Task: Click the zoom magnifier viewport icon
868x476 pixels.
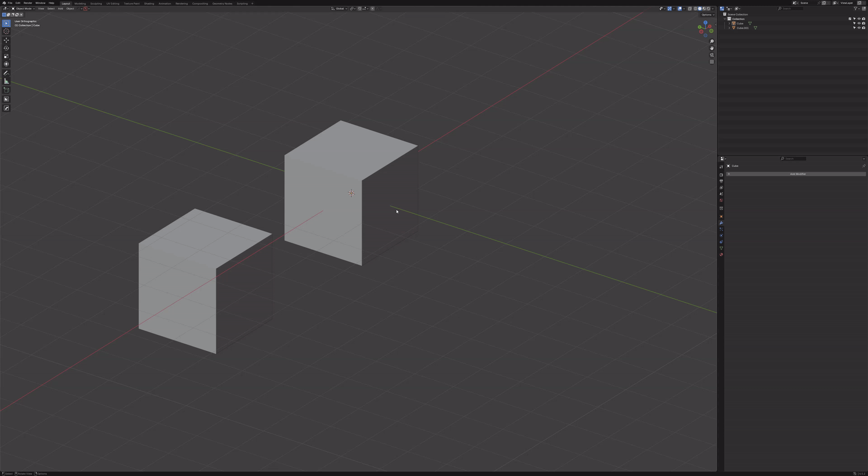Action: pos(712,42)
